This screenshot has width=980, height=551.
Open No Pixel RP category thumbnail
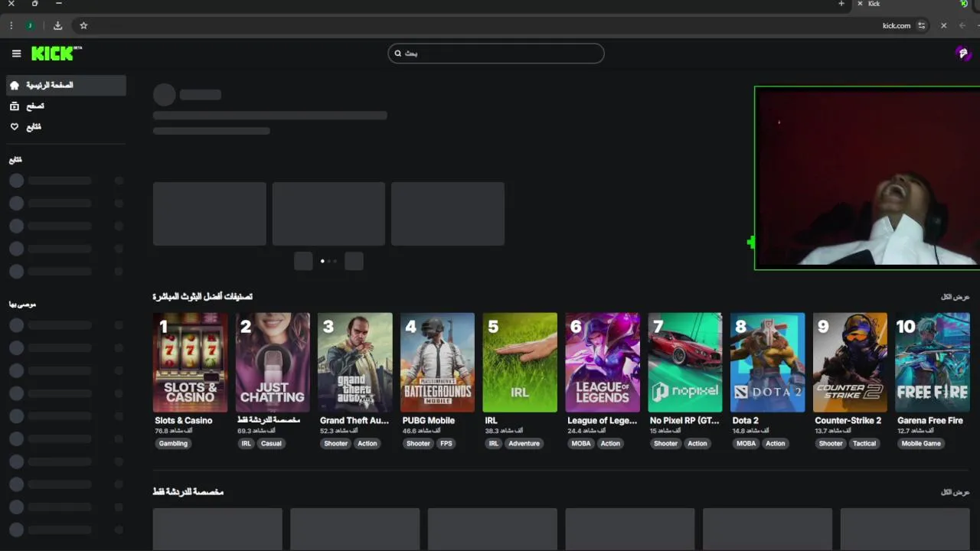pos(684,363)
